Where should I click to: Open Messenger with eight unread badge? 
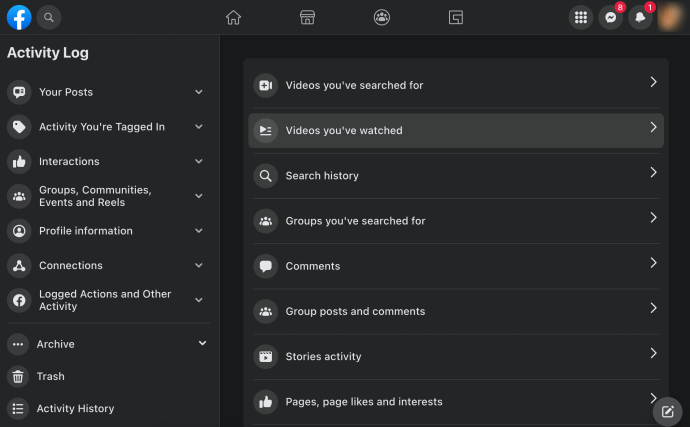(x=610, y=18)
